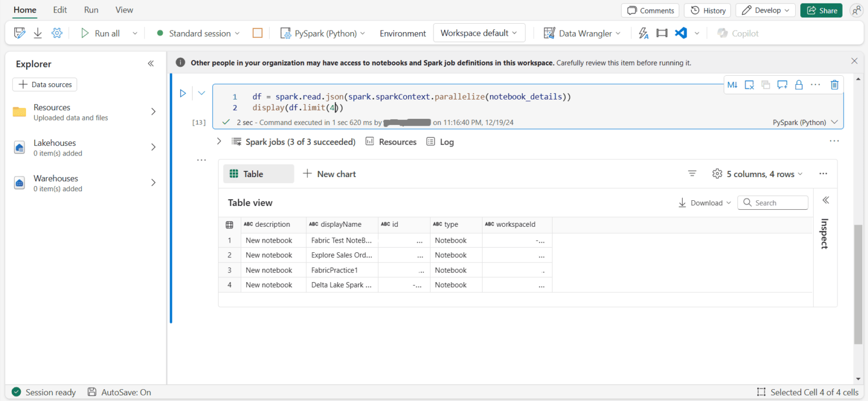
Task: Click the focus mode frame icon
Action: (662, 33)
